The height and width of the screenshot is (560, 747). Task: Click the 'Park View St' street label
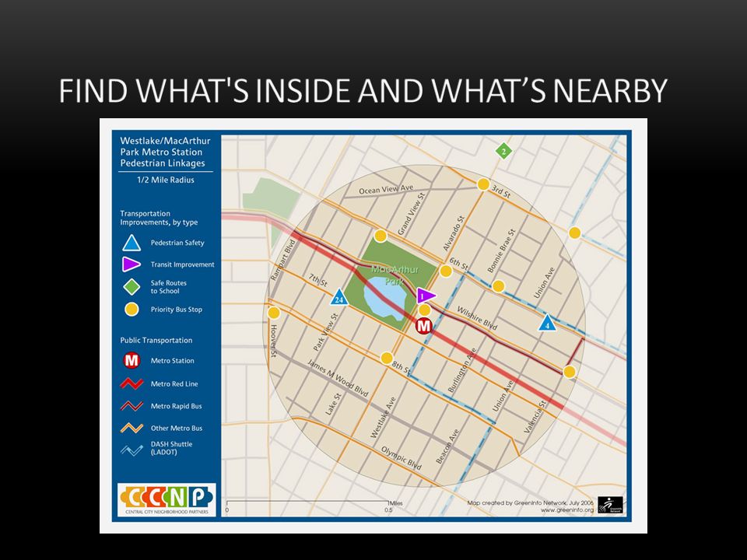pos(325,332)
